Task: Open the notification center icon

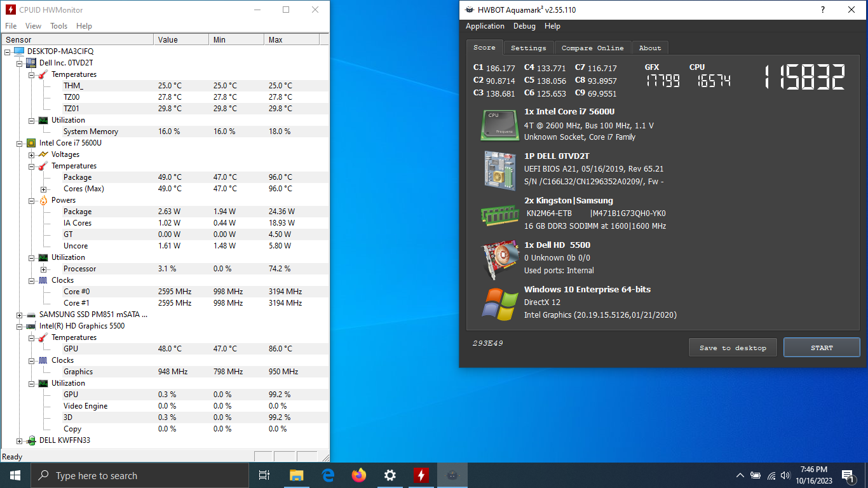Action: click(848, 475)
